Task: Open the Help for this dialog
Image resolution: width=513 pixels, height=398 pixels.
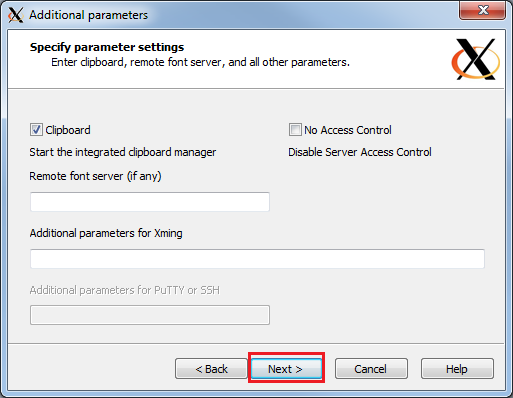Action: [x=457, y=369]
